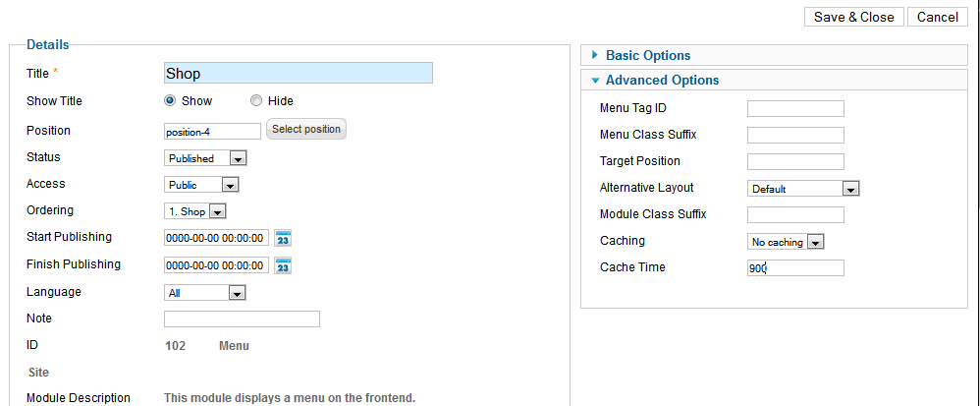Click the Cancel button
The height and width of the screenshot is (406, 980).
coord(938,18)
